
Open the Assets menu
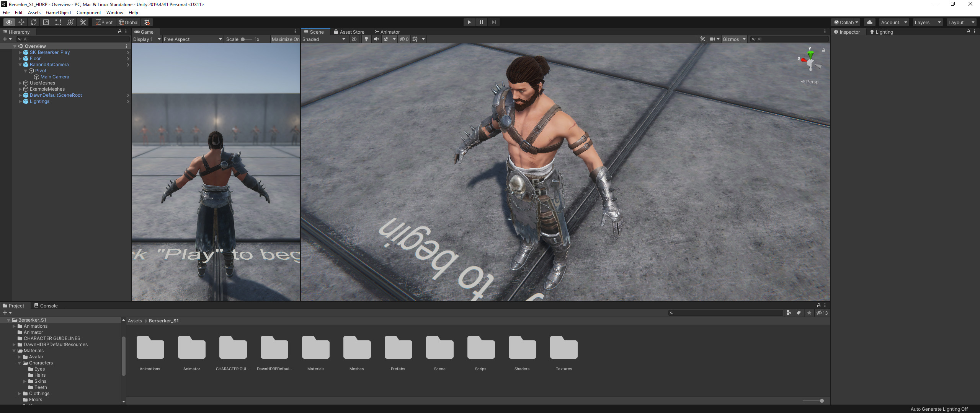tap(34, 13)
